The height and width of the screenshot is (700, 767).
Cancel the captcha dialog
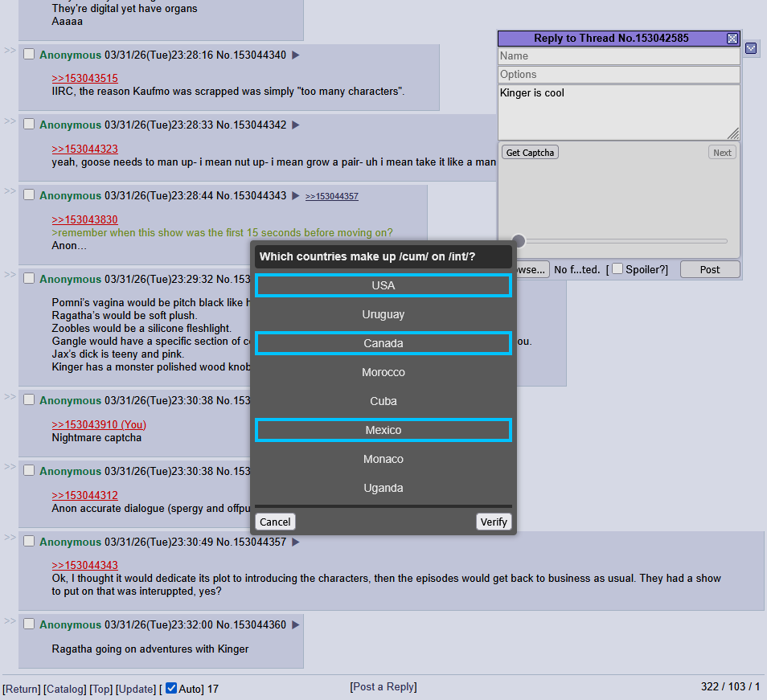[275, 522]
